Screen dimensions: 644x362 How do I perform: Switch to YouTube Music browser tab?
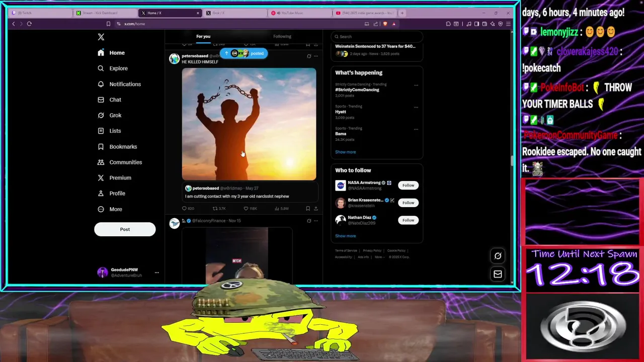(299, 13)
